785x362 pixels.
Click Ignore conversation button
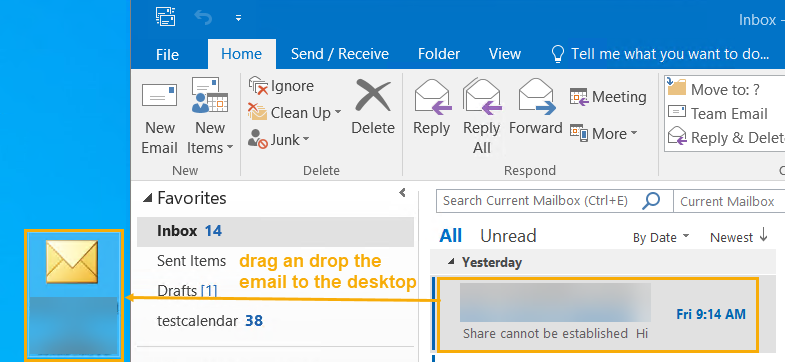click(x=281, y=86)
